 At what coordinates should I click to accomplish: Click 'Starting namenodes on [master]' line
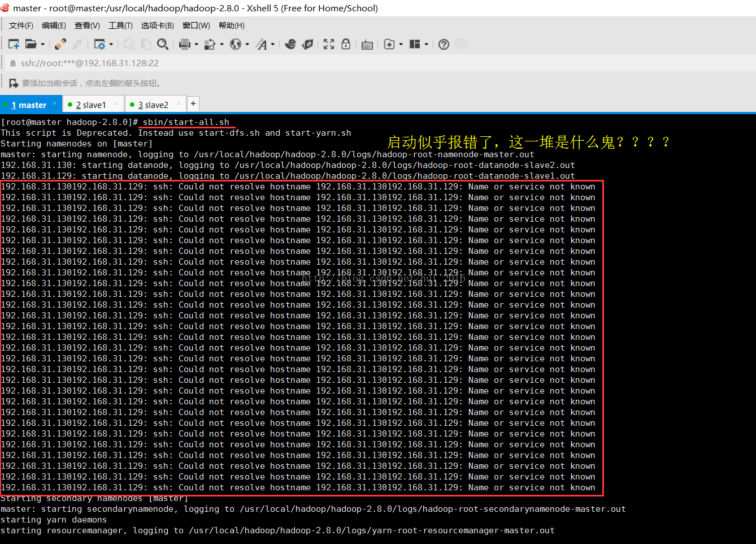(76, 144)
